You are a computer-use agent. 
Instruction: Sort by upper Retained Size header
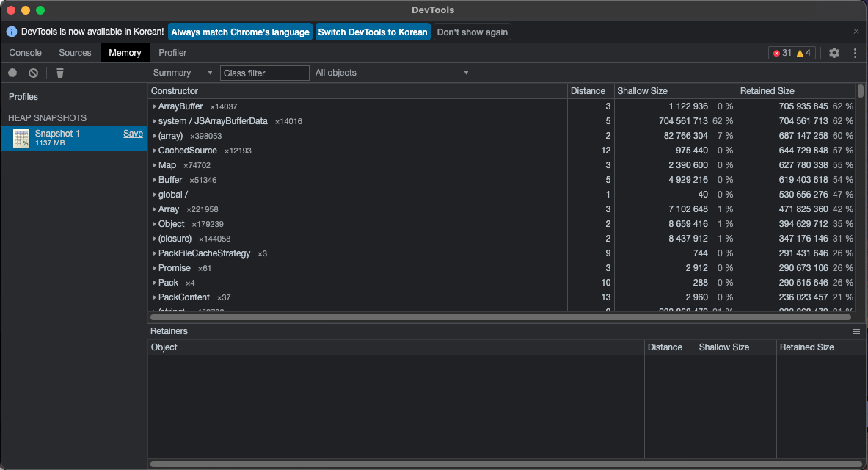(796, 91)
